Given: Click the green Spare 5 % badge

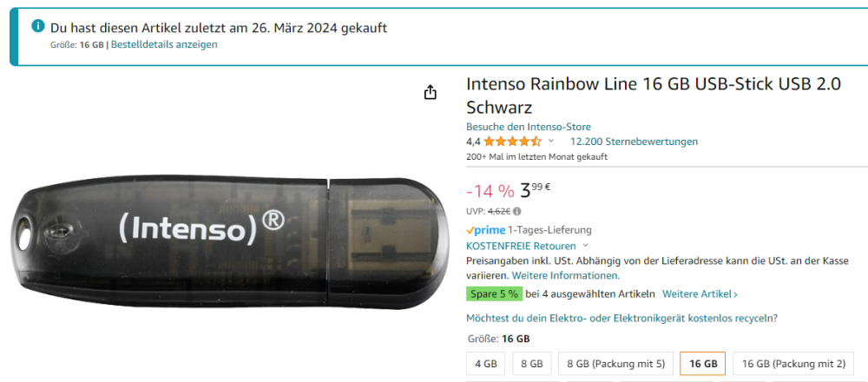Looking at the screenshot, I should [x=495, y=294].
